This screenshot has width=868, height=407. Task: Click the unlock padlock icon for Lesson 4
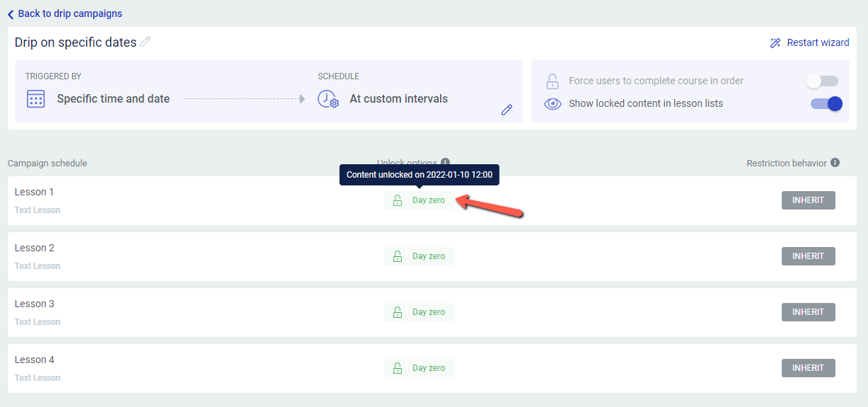pyautogui.click(x=397, y=368)
